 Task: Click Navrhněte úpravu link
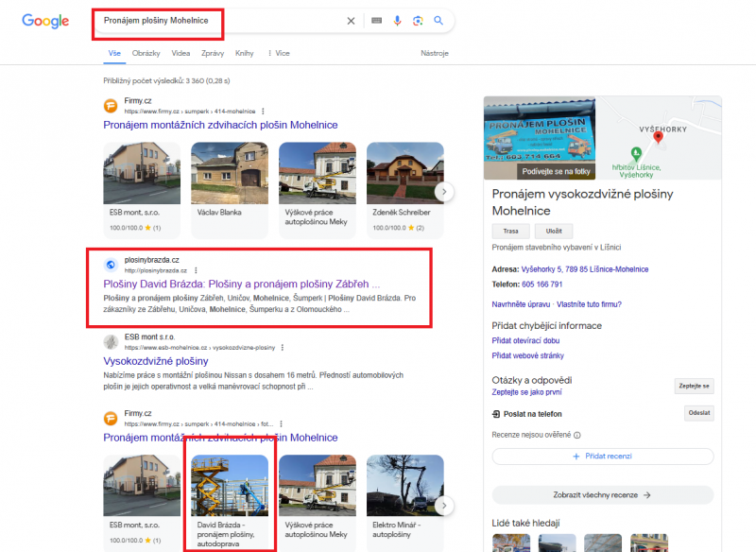(521, 304)
